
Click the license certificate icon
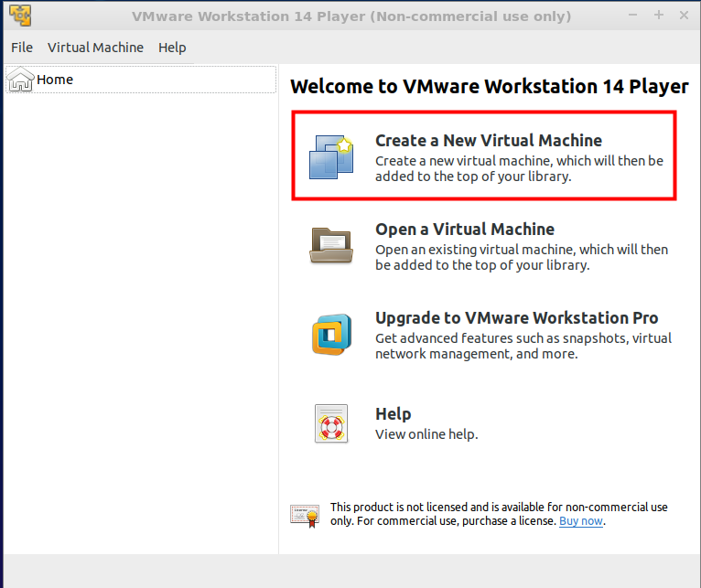(305, 516)
